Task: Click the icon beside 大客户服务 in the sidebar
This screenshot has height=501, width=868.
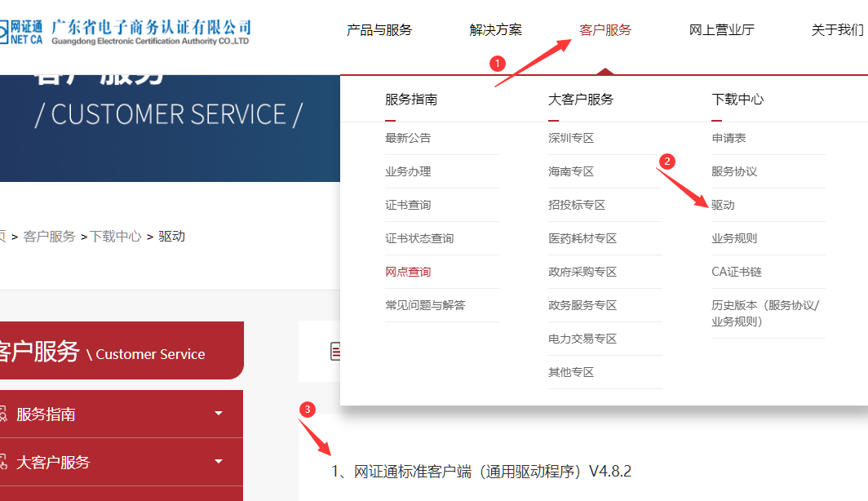Action: click(2, 463)
